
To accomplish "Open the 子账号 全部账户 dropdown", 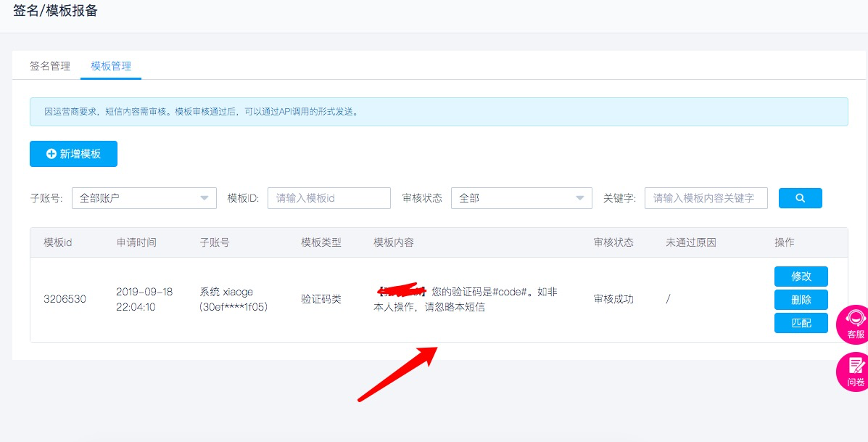I will 144,197.
